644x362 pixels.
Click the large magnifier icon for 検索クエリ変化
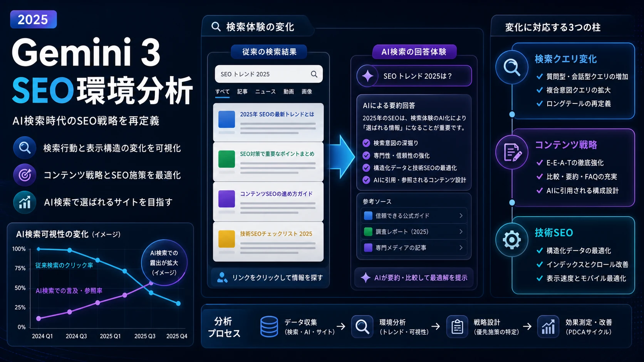[512, 67]
